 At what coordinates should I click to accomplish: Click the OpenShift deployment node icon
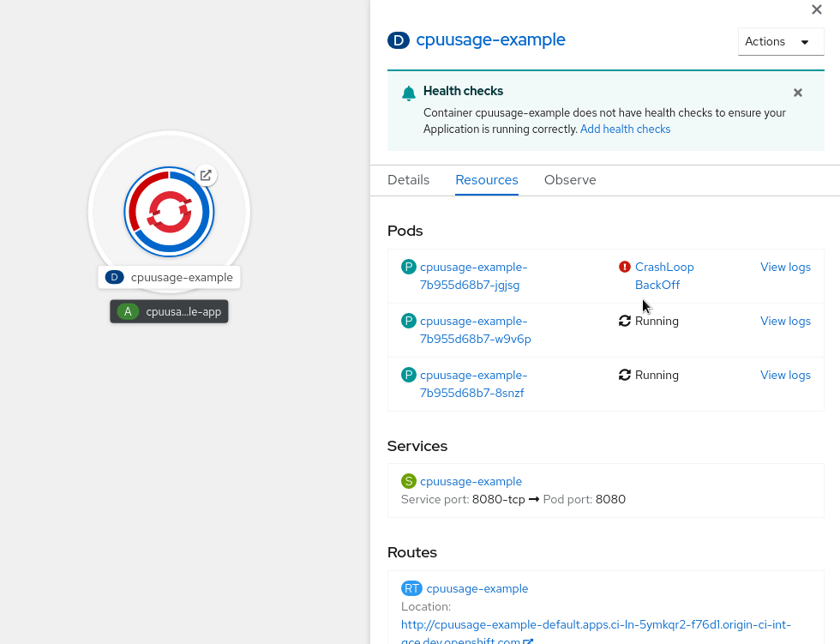169,212
